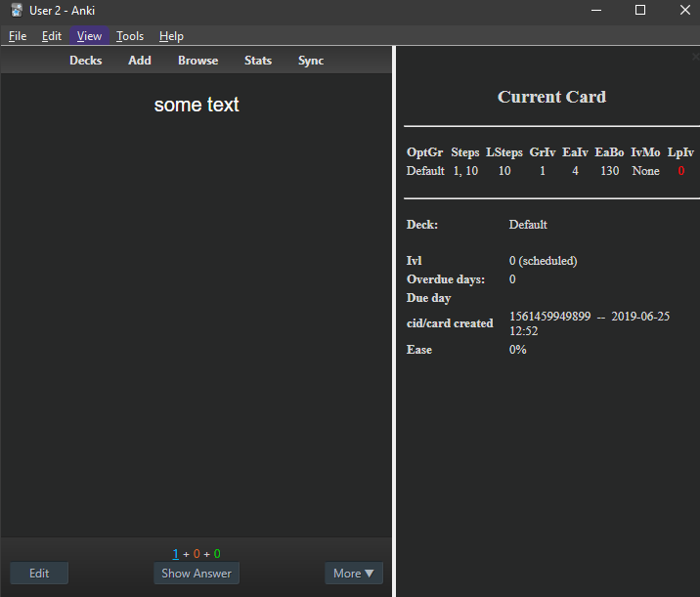700x597 pixels.
Task: Open the Edit menu in menu bar
Action: coord(51,36)
